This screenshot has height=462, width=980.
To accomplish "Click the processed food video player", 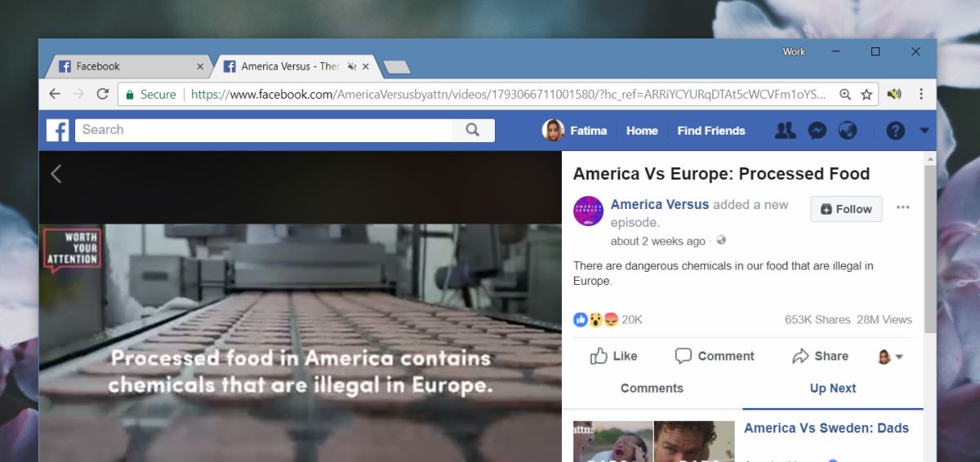I will coord(301,343).
